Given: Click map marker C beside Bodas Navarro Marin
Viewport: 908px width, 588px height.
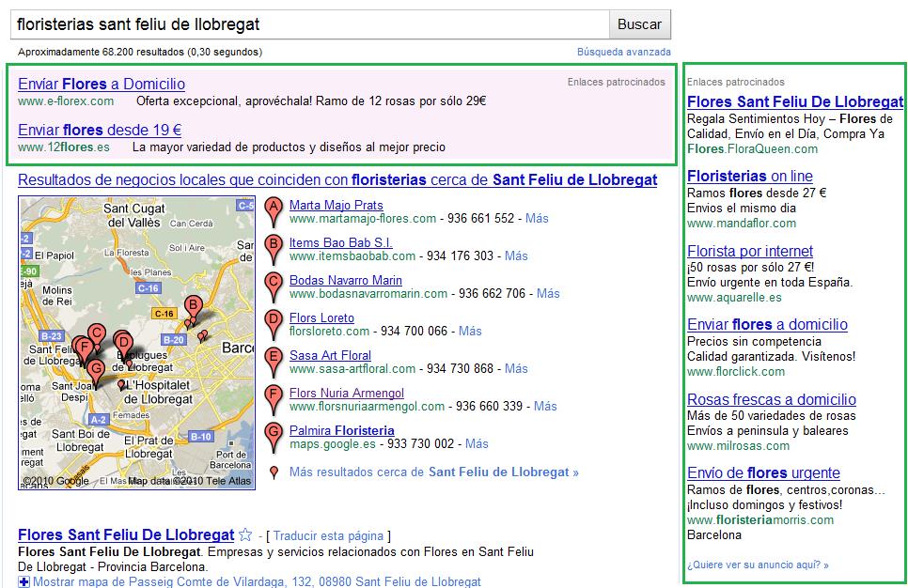Looking at the screenshot, I should pyautogui.click(x=274, y=287).
